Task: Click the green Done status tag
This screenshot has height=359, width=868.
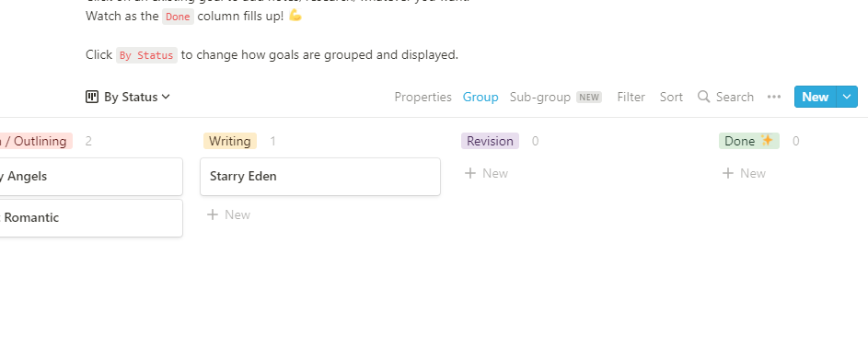Action: (x=749, y=141)
